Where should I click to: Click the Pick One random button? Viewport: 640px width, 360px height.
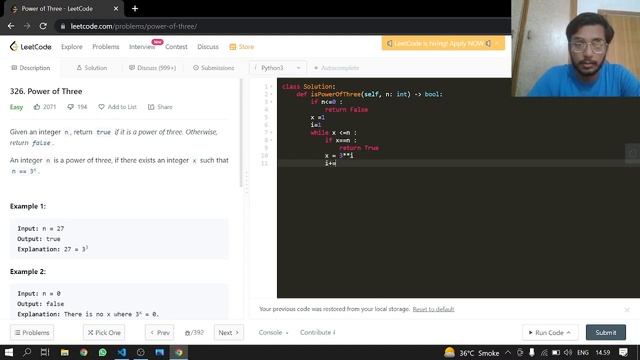pyautogui.click(x=104, y=333)
